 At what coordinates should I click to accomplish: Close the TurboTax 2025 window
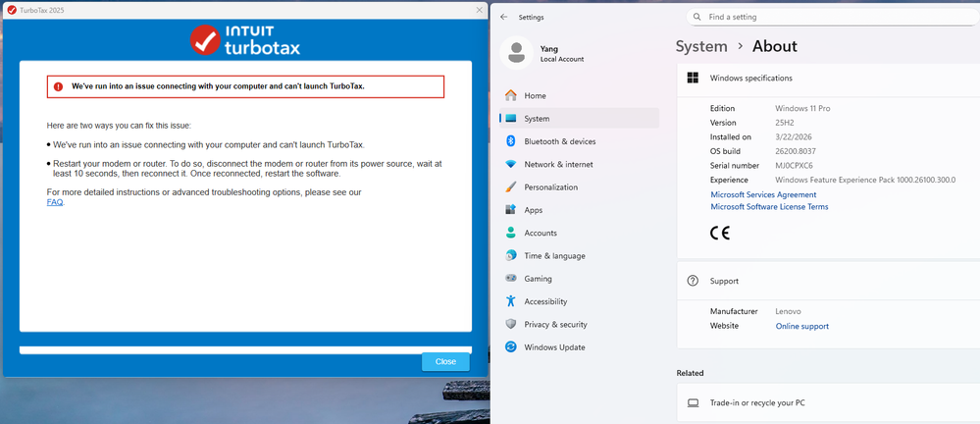click(480, 10)
